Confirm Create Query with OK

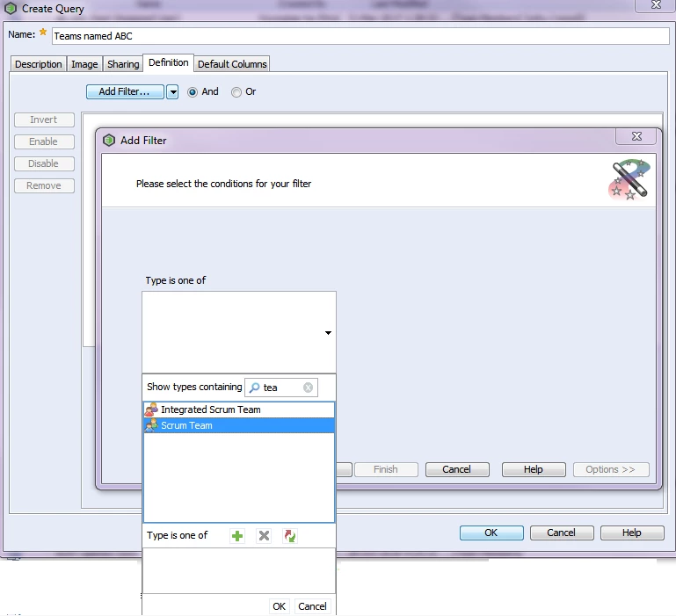(x=491, y=533)
